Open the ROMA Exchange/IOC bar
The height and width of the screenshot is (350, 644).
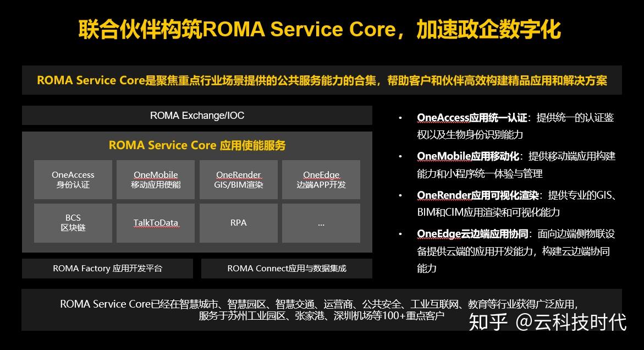pyautogui.click(x=197, y=115)
